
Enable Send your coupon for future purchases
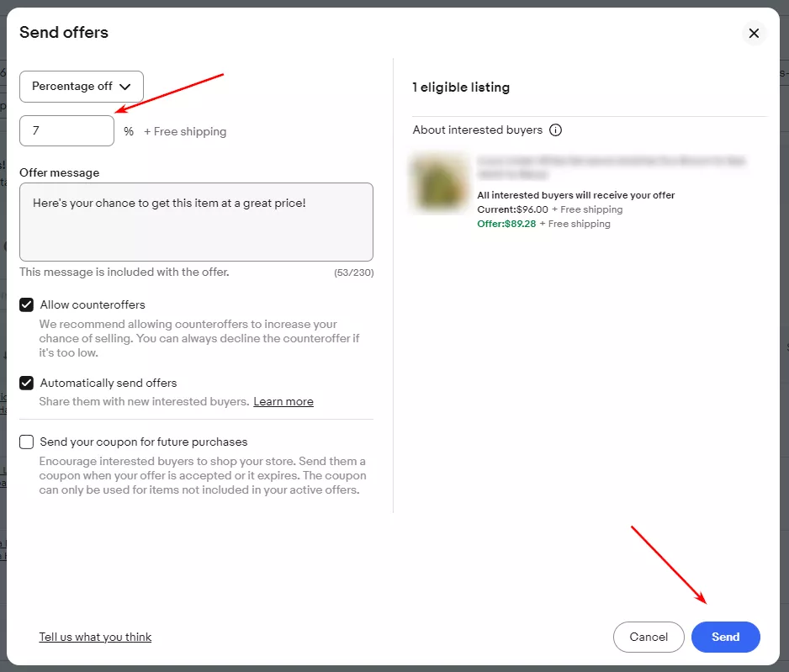[27, 442]
